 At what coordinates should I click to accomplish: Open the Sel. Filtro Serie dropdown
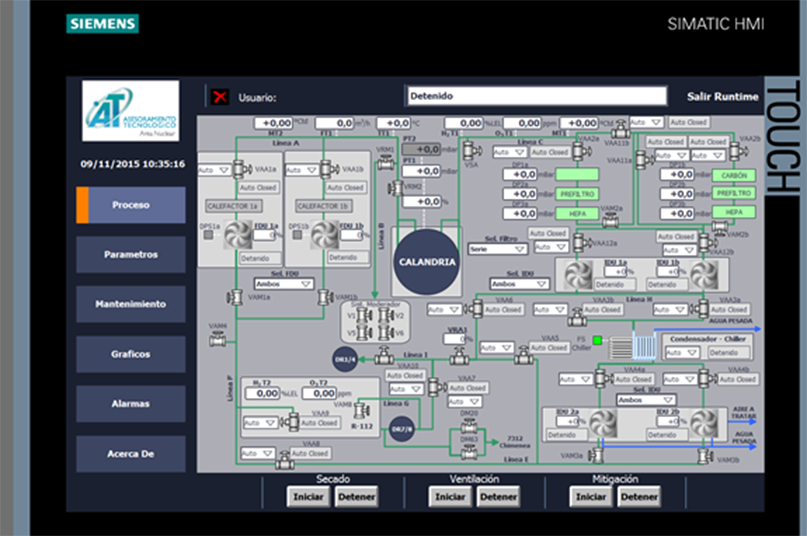(x=497, y=249)
